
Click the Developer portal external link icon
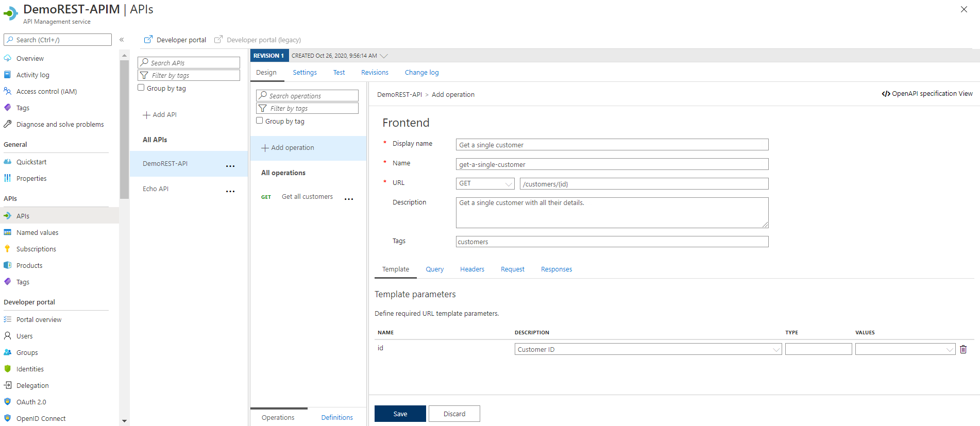pyautogui.click(x=148, y=39)
